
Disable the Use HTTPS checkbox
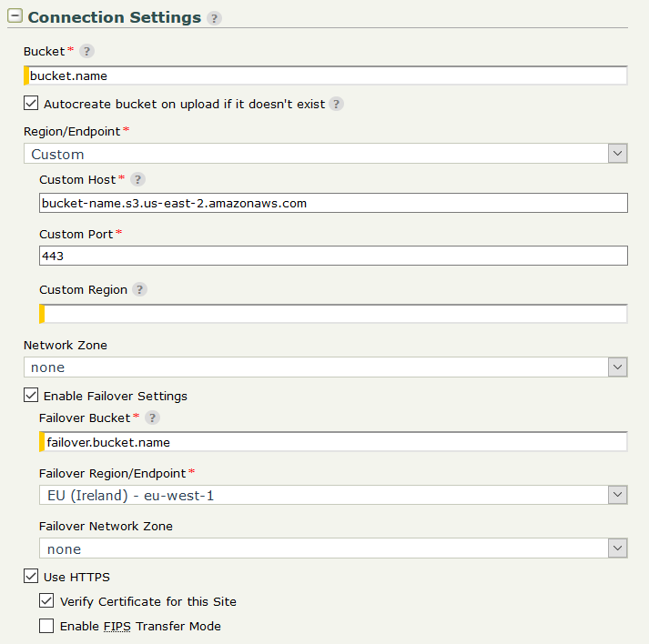point(31,577)
